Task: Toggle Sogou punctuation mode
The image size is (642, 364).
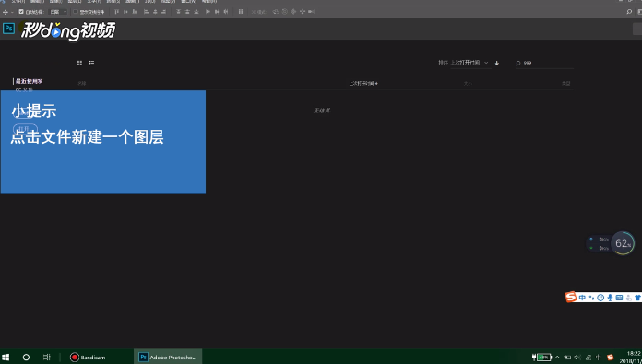Action: coord(591,298)
